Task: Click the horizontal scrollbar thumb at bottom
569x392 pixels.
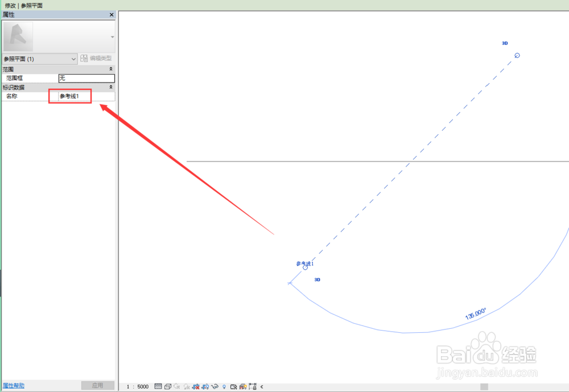Action: [484, 386]
